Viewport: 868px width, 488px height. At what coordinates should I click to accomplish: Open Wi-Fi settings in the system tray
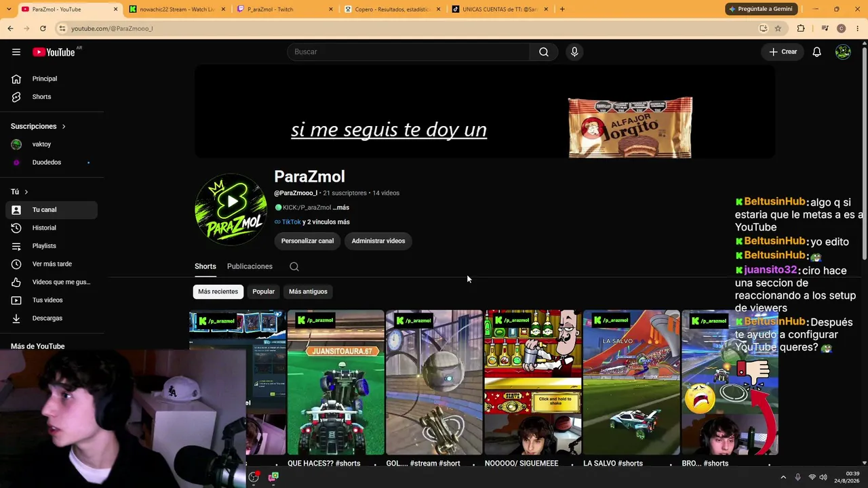point(812,477)
